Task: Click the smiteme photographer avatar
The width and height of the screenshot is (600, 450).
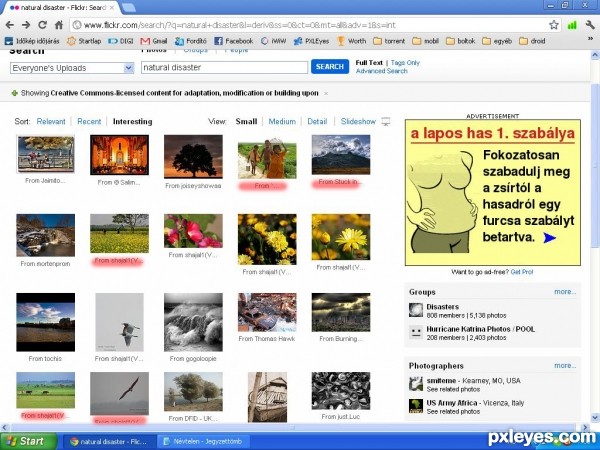Action: (x=416, y=384)
